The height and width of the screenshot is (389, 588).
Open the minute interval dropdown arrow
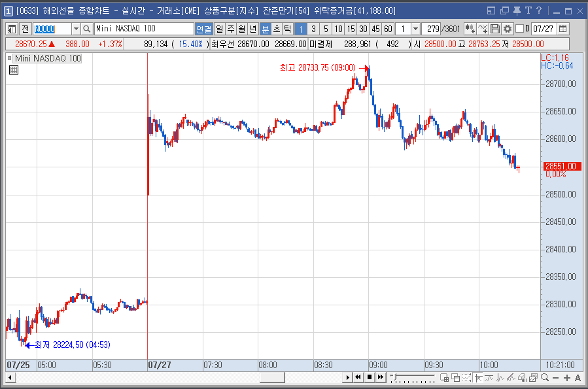(415, 29)
